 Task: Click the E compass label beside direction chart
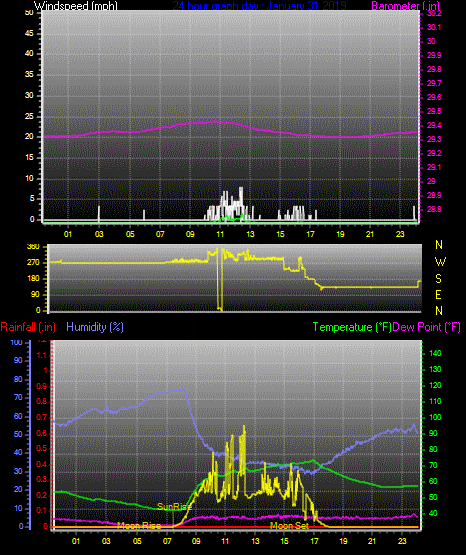(x=438, y=294)
